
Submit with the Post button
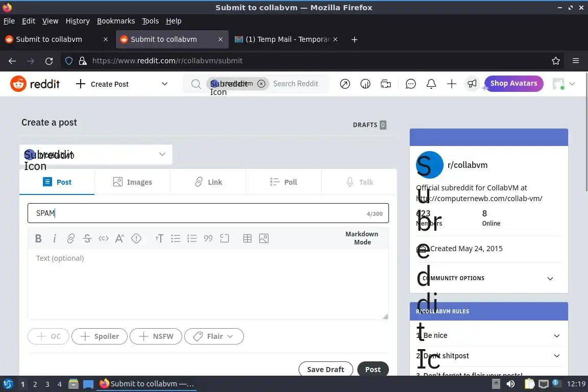(x=373, y=370)
